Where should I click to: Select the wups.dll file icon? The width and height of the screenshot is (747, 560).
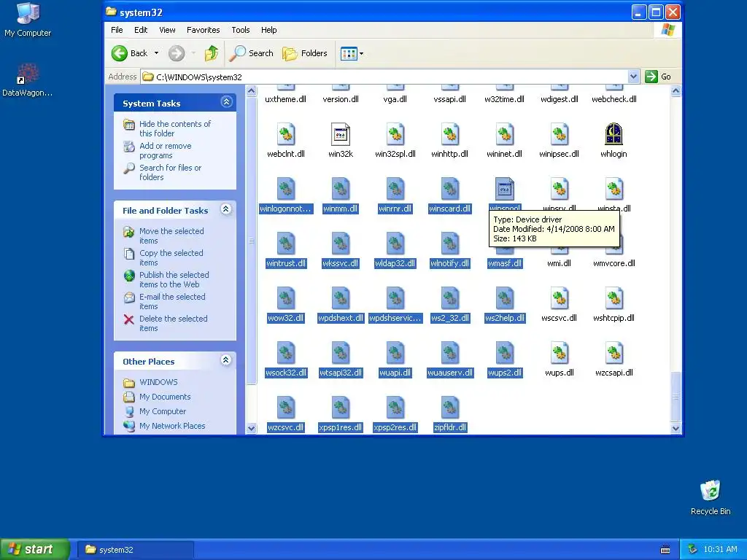coord(560,354)
